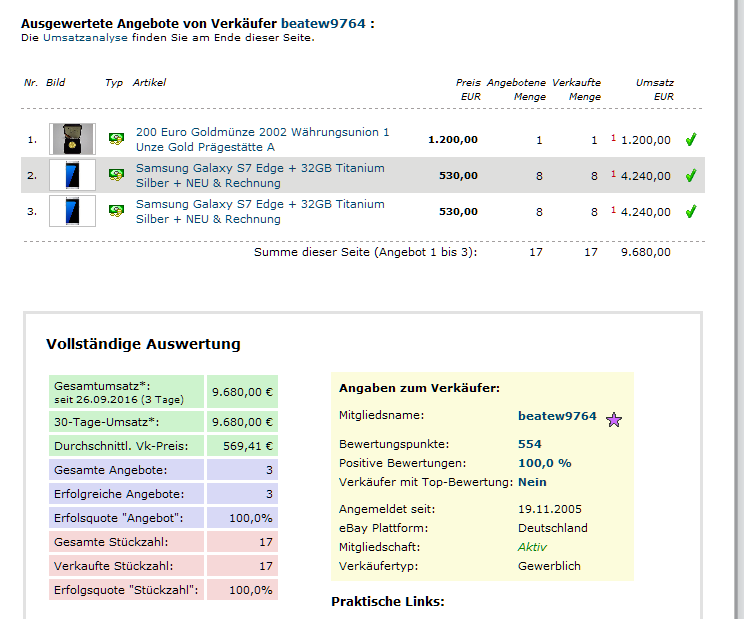Click the Typ column header
This screenshot has height=619, width=744.
coord(114,83)
